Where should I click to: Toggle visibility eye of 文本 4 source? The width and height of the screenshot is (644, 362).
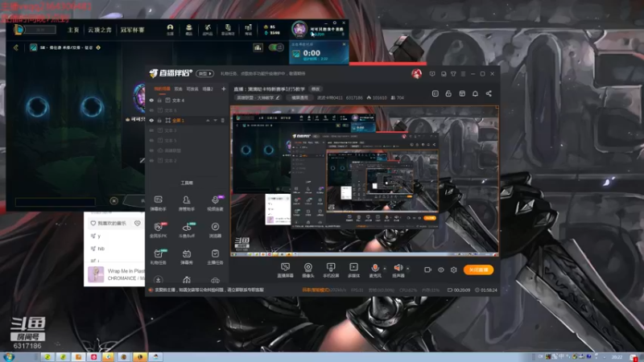click(x=151, y=100)
